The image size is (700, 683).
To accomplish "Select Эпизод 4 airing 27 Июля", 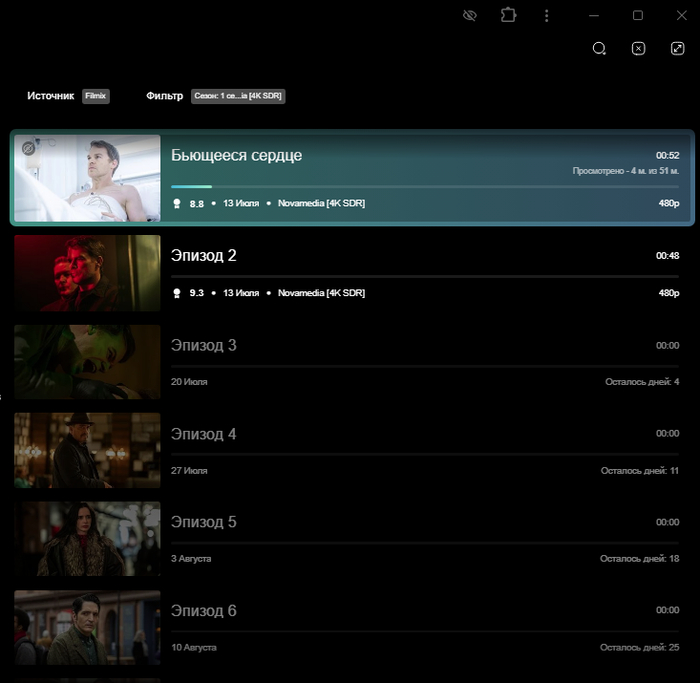I will click(x=204, y=434).
